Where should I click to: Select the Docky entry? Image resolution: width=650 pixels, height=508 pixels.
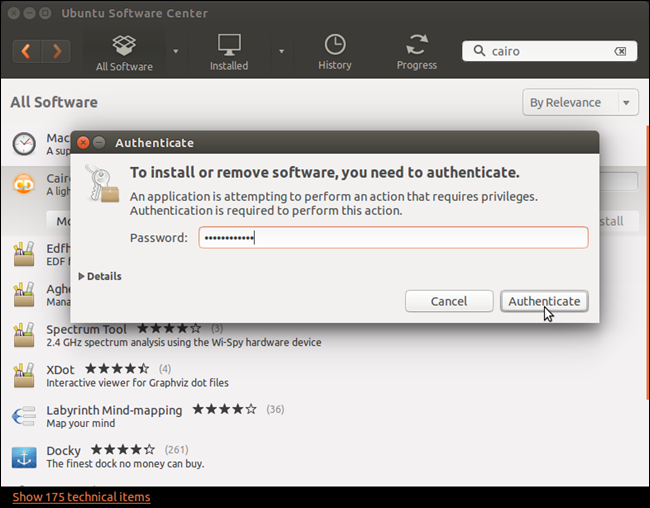[323, 457]
